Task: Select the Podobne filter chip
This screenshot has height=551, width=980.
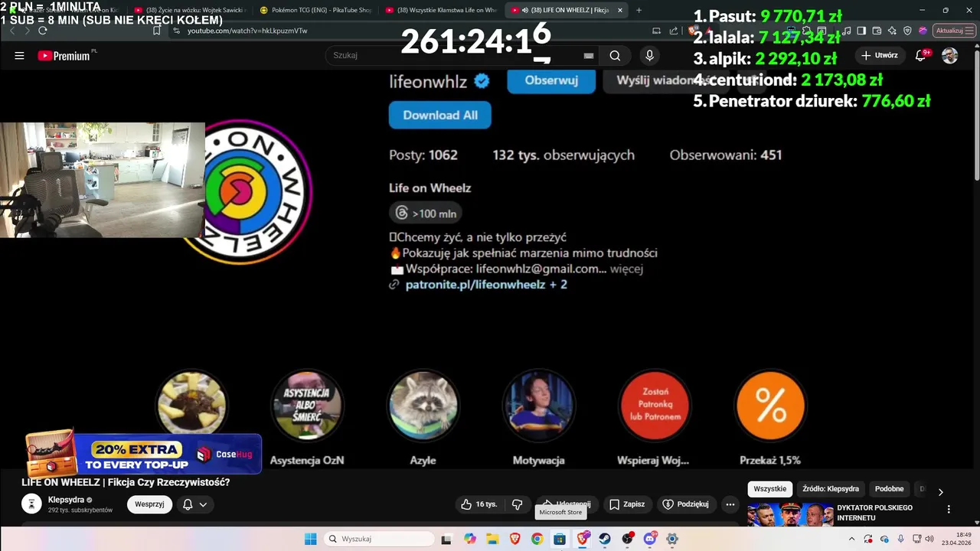Action: pyautogui.click(x=889, y=489)
